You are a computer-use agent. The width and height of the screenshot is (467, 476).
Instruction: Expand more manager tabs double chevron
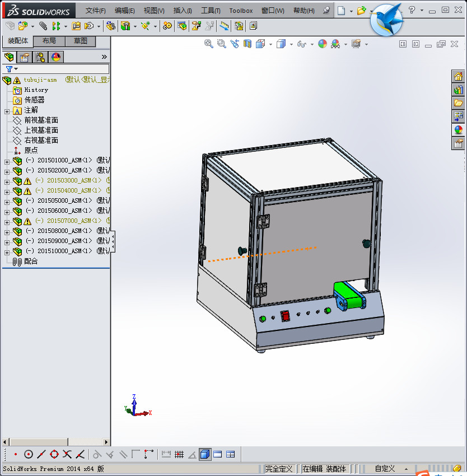point(104,57)
